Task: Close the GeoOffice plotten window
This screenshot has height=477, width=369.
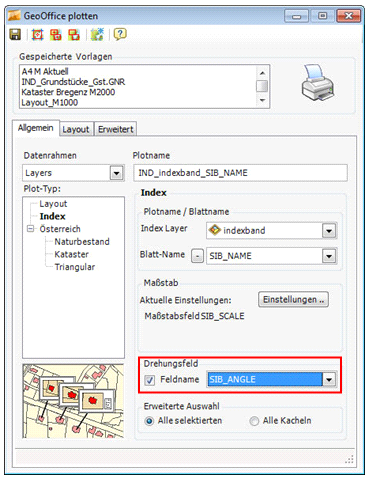Action: tap(348, 16)
